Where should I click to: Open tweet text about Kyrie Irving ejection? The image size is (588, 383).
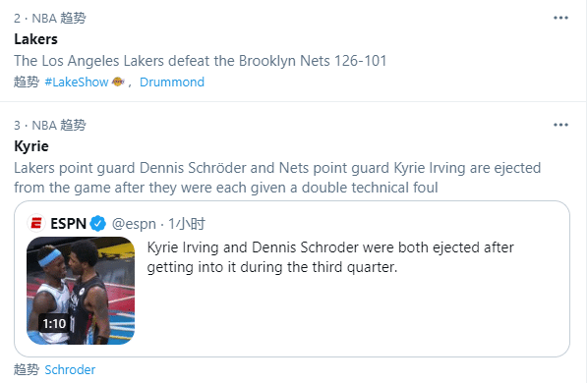[330, 257]
